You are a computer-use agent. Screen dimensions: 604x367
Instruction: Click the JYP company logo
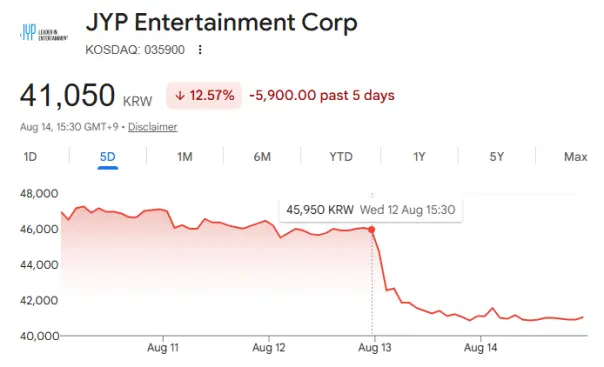point(44,32)
